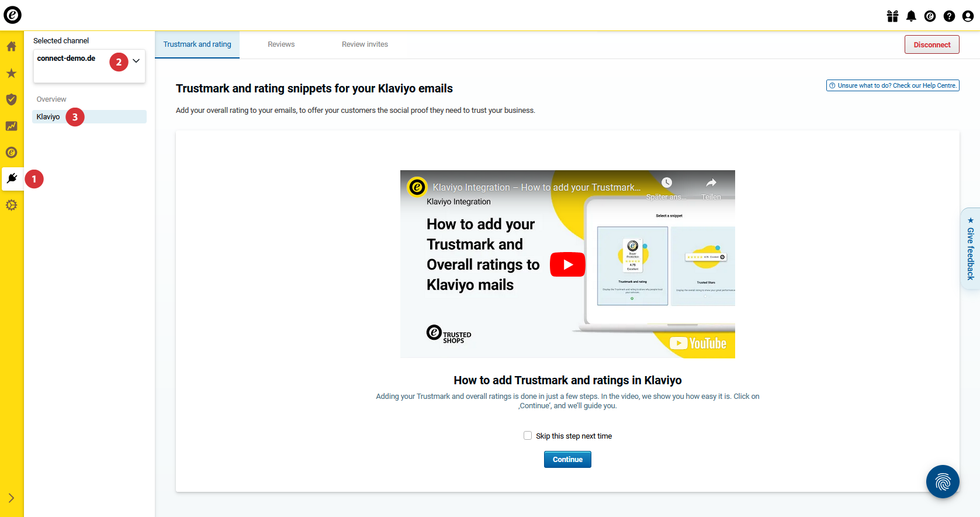Open the home icon in sidebar
Screen dimensions: 980x517
(x=12, y=46)
